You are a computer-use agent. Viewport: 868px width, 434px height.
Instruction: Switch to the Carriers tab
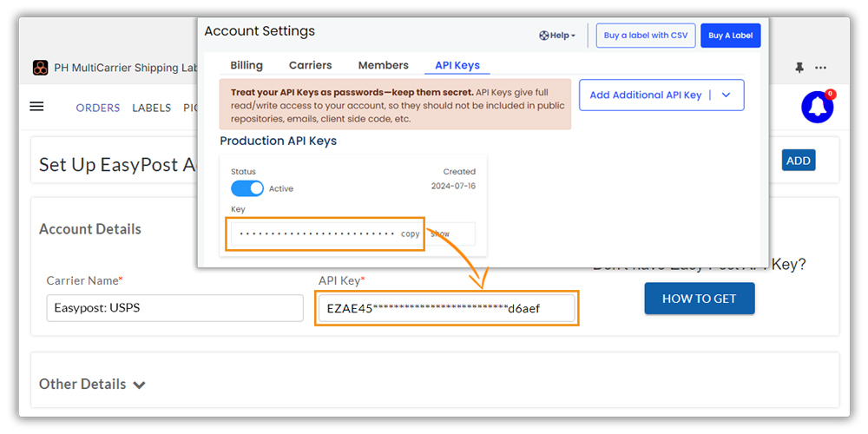click(x=311, y=65)
